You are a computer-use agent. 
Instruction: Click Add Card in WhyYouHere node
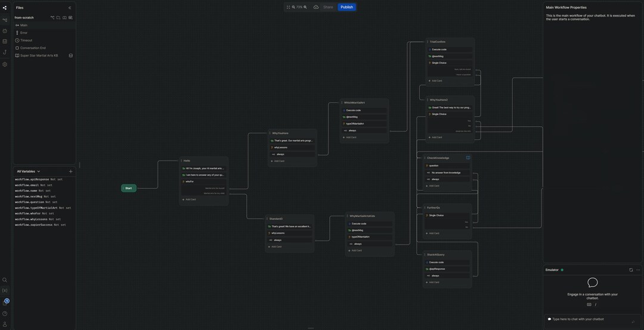tap(278, 161)
